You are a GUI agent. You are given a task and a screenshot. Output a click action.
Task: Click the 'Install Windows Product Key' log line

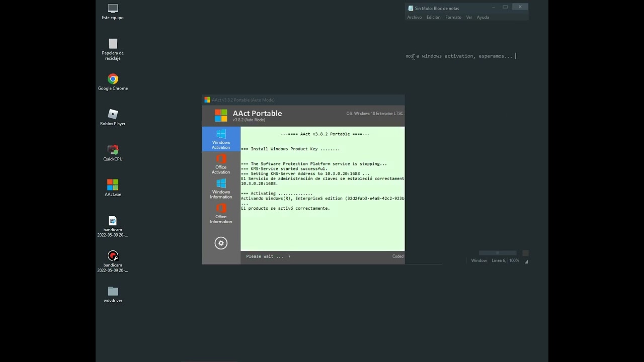click(x=290, y=149)
